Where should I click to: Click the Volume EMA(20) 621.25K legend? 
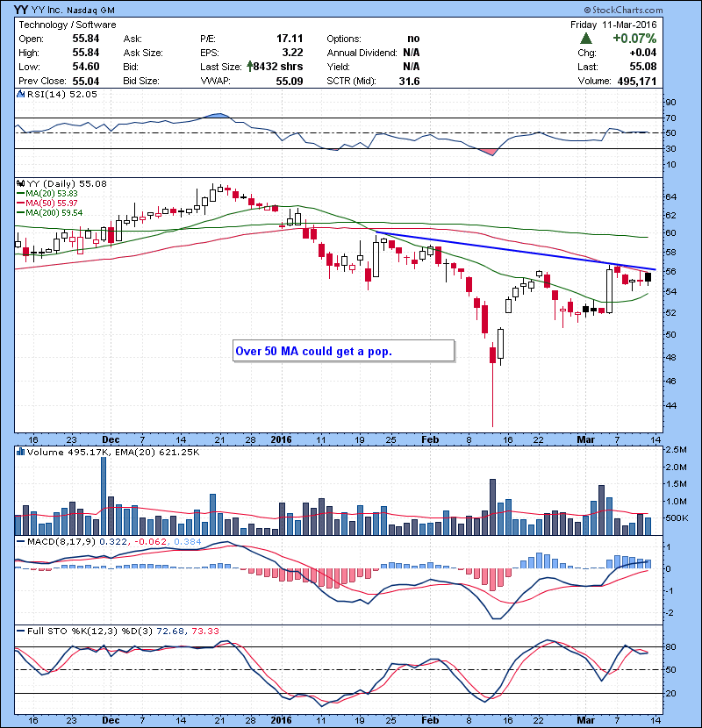tap(159, 453)
